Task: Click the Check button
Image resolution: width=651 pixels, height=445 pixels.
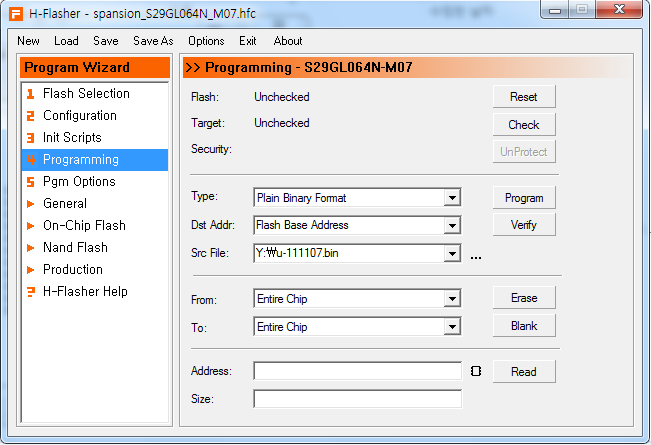Action: [524, 125]
